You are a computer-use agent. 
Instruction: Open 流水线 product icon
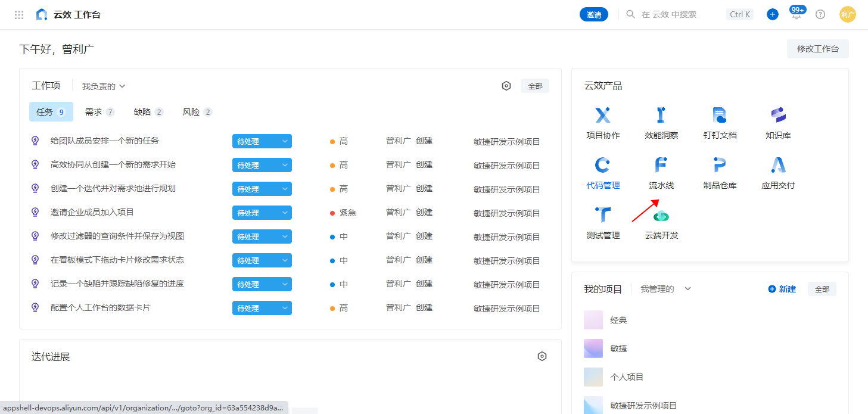(661, 165)
